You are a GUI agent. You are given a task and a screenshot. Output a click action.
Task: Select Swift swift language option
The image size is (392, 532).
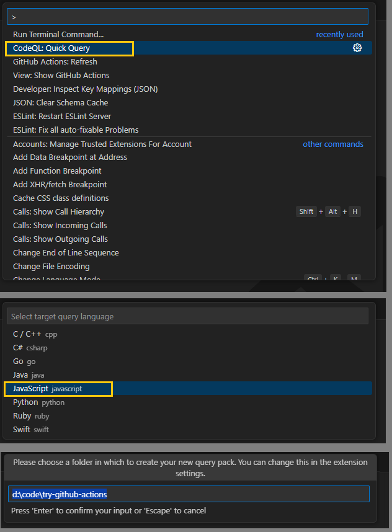[189, 430]
